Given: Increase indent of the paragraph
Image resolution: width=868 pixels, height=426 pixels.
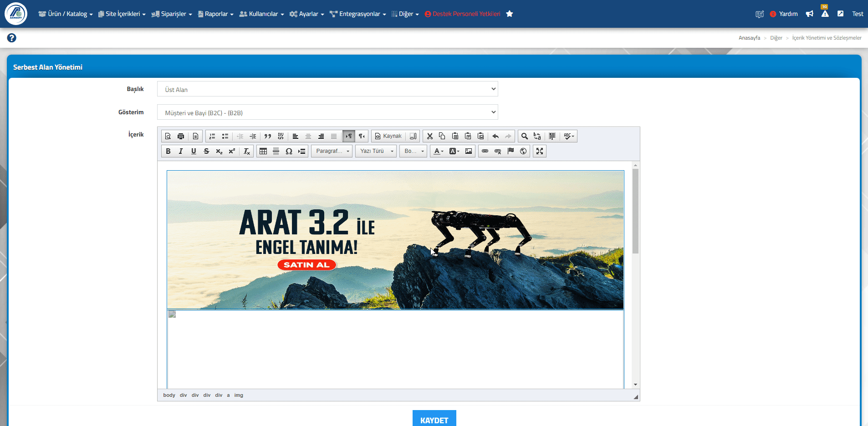Looking at the screenshot, I should point(253,136).
